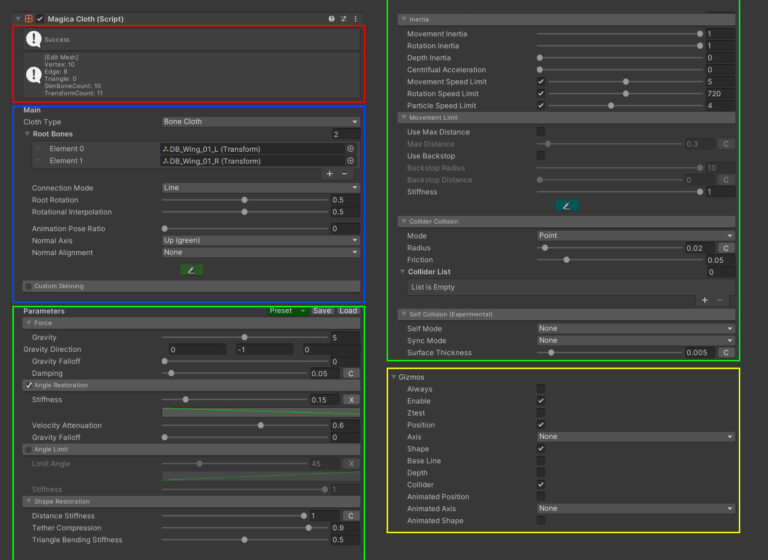Disable the Angle Restoration checkbox
Screen dimensions: 768x560
point(28,385)
